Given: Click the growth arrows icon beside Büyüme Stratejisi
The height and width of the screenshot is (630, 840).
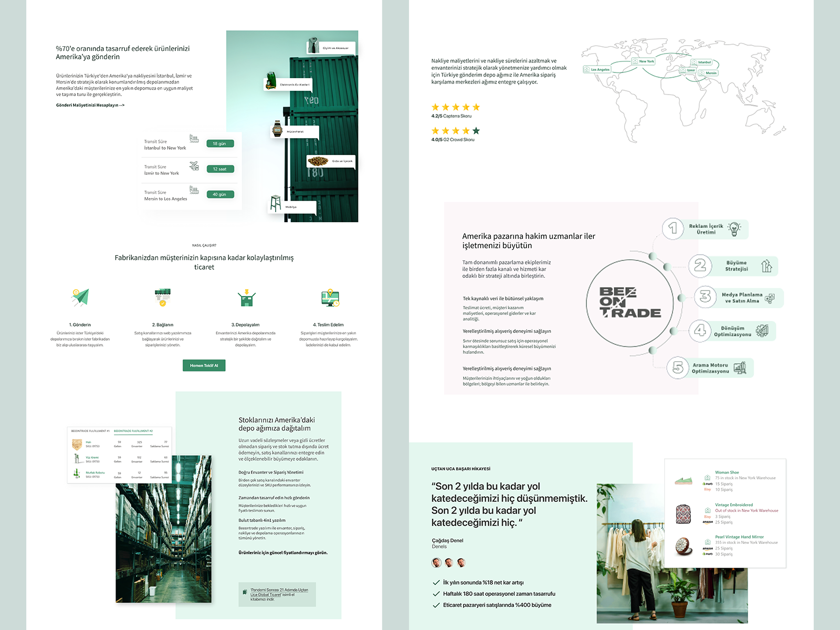Looking at the screenshot, I should pos(766,266).
